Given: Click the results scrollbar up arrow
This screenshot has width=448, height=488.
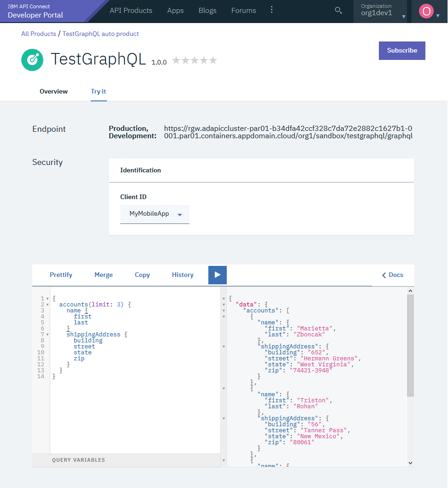Looking at the screenshot, I should pyautogui.click(x=410, y=291).
